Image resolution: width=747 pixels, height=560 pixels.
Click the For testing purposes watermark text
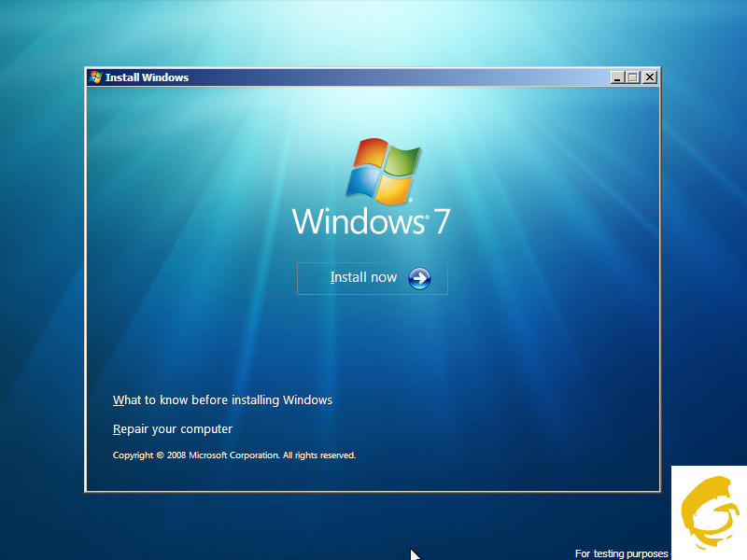pos(621,553)
